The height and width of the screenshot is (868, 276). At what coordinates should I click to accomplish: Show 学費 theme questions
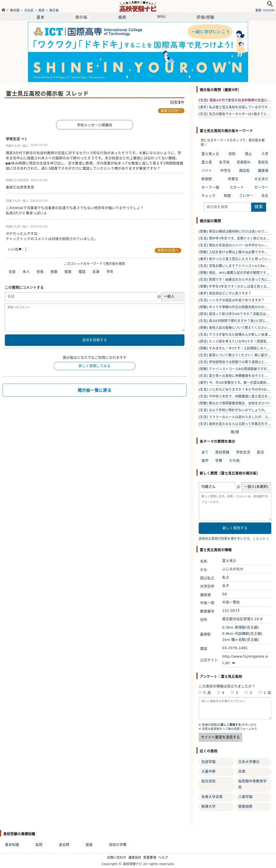tap(219, 461)
